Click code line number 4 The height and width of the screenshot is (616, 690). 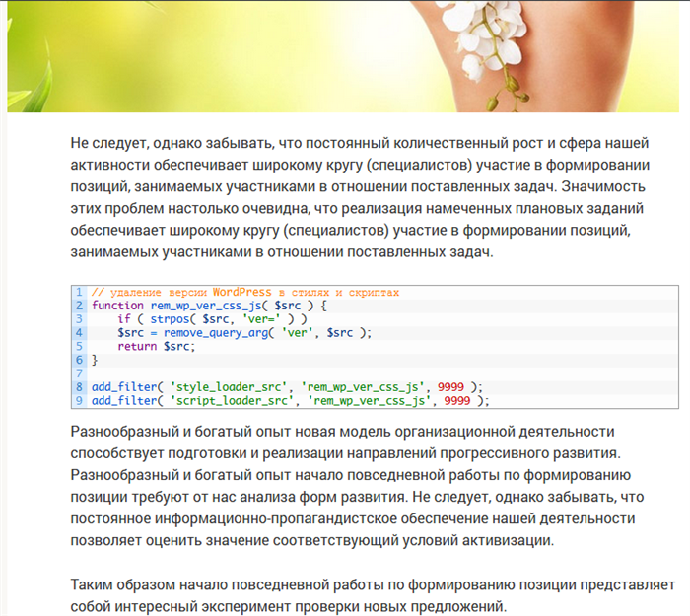pos(79,333)
